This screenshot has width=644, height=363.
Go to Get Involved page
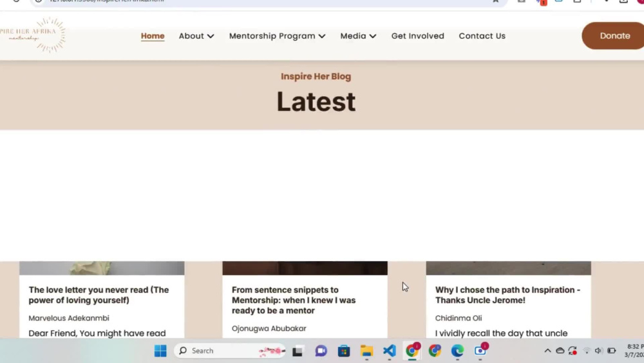(418, 36)
